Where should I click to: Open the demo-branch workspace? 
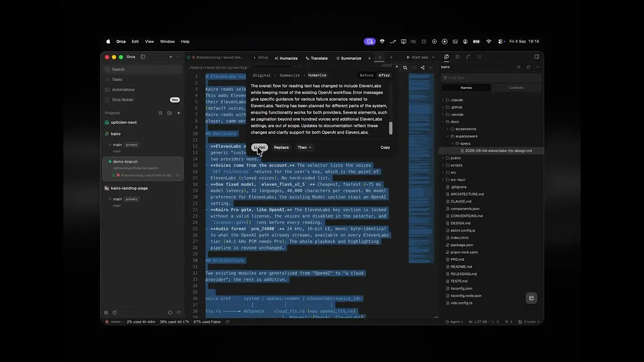coord(143,168)
